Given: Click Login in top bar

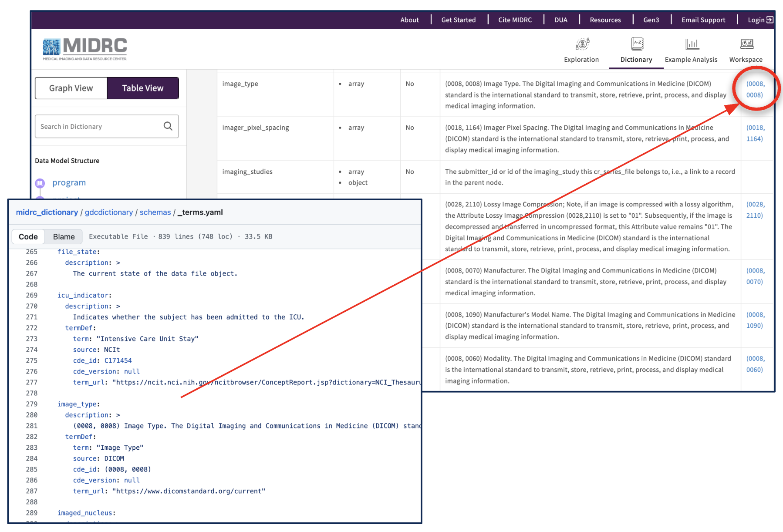Looking at the screenshot, I should coord(756,20).
